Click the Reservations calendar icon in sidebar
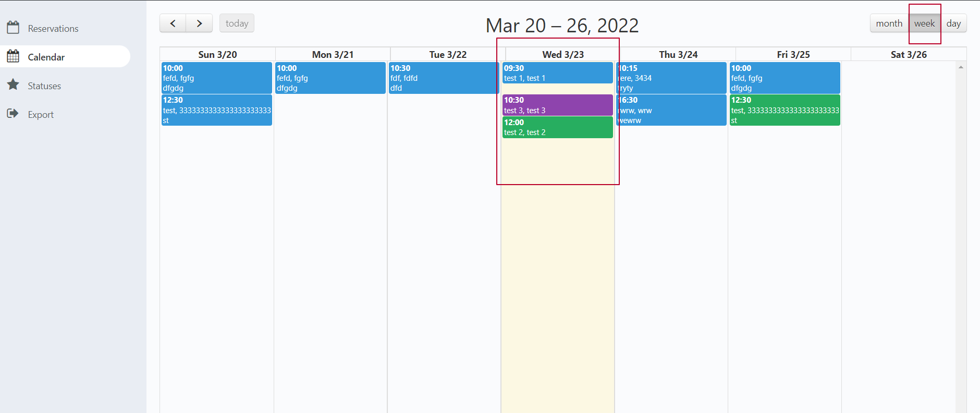 pyautogui.click(x=13, y=28)
